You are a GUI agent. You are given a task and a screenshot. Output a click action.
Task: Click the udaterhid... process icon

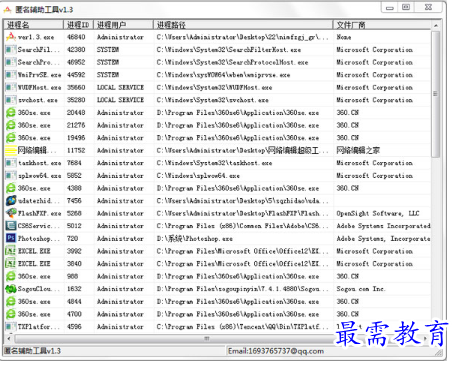click(x=11, y=201)
